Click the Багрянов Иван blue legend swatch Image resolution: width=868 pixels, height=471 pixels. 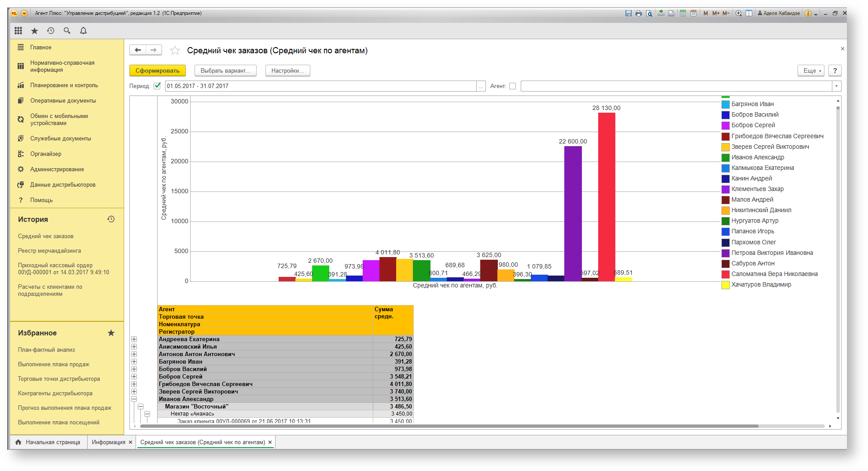[x=725, y=104]
